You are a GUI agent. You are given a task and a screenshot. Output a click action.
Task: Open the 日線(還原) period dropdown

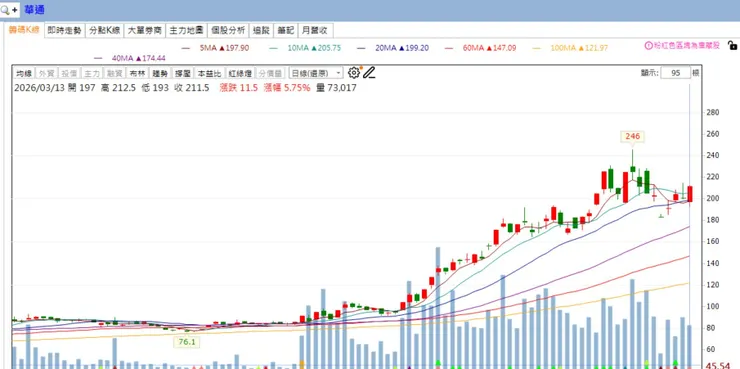tap(316, 73)
